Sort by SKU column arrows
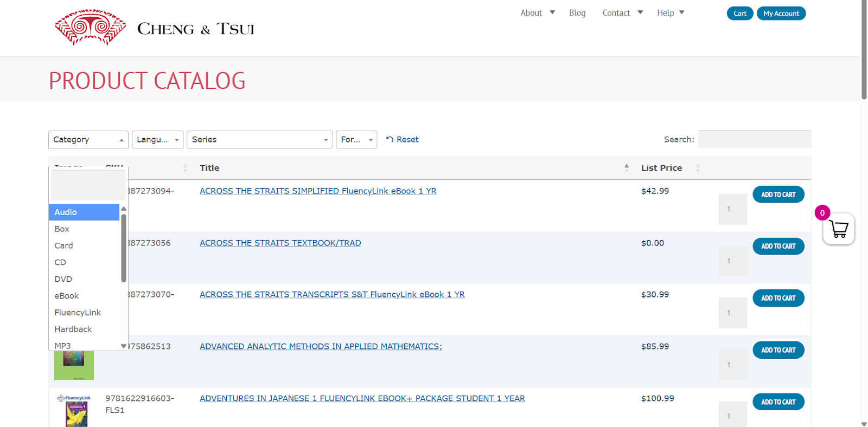The height and width of the screenshot is (427, 868). click(185, 168)
